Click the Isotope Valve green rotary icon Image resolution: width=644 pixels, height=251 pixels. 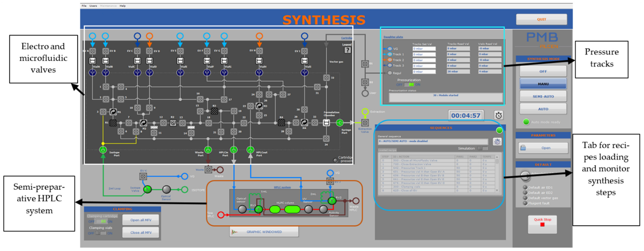[147, 190]
